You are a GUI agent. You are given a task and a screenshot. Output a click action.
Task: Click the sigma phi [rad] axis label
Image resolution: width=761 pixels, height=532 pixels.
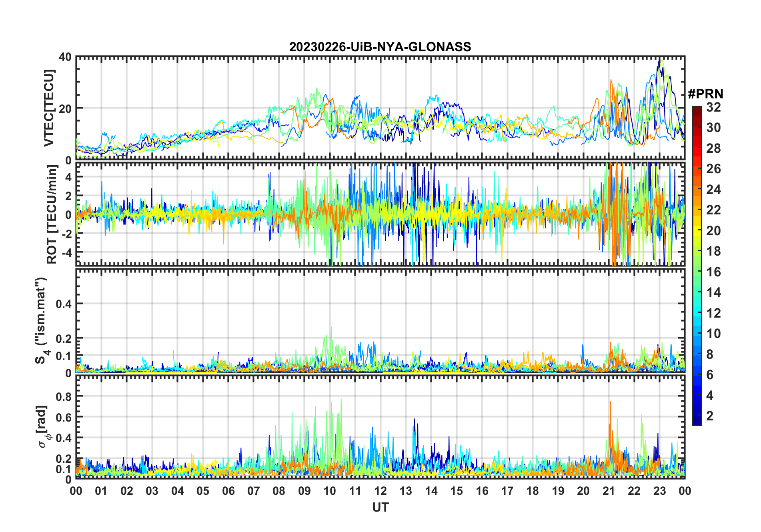point(43,427)
